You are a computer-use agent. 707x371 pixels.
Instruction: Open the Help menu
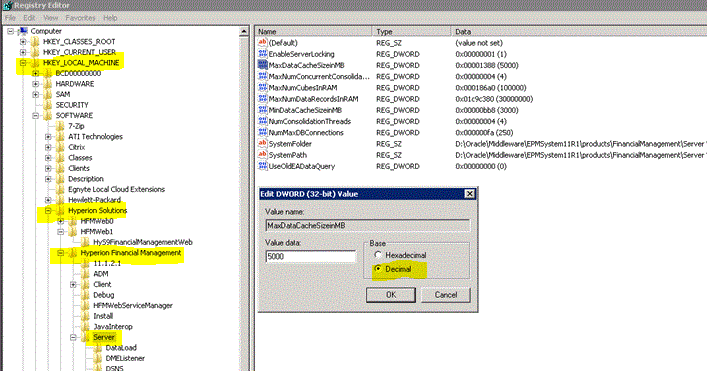click(110, 18)
